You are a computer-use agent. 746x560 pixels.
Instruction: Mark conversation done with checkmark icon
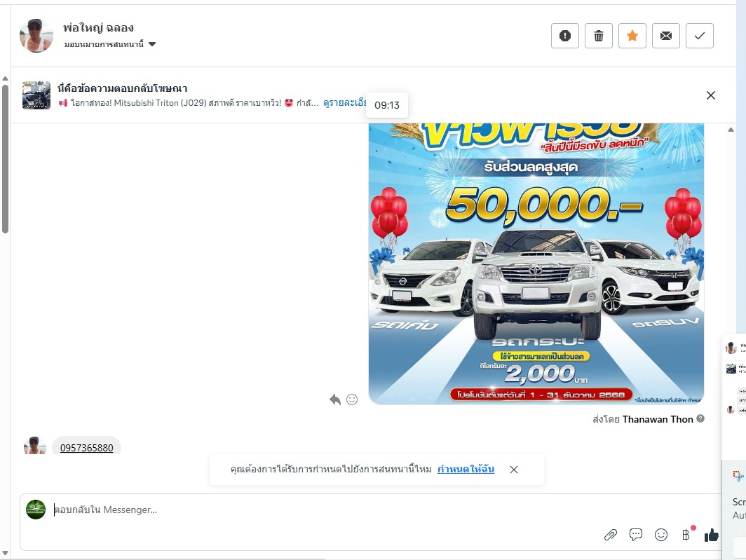point(700,36)
